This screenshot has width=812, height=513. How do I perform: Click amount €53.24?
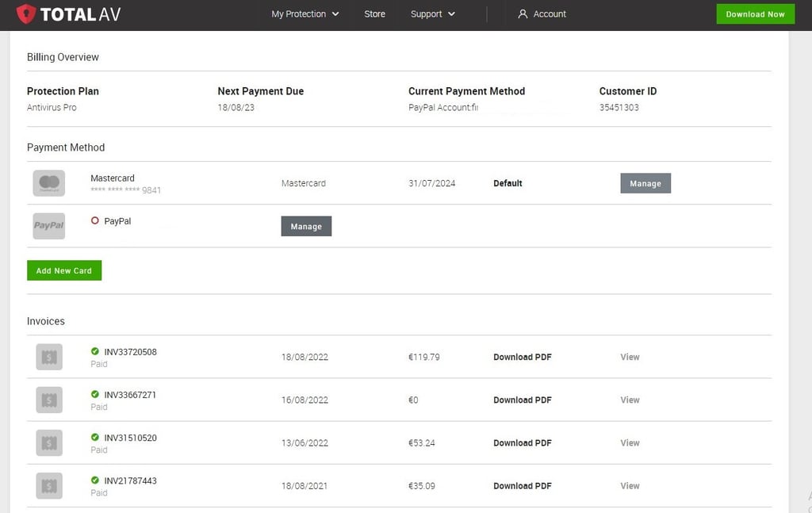[422, 443]
